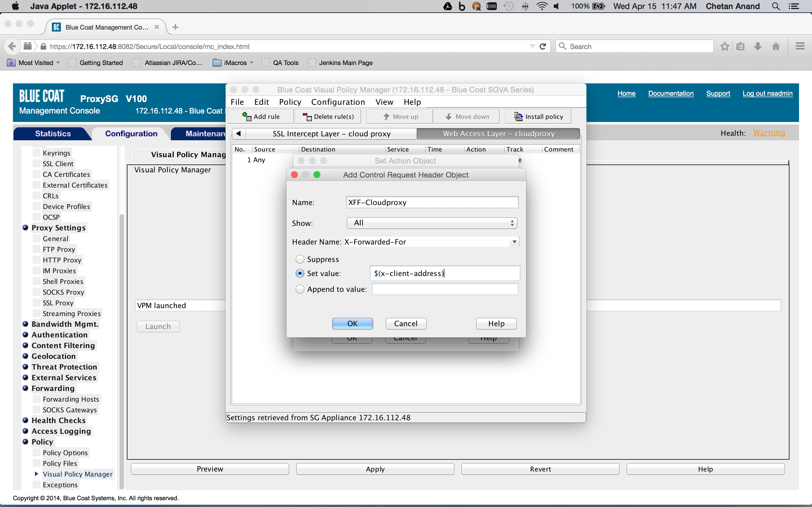Expand the Forwarding tree section

[25, 388]
